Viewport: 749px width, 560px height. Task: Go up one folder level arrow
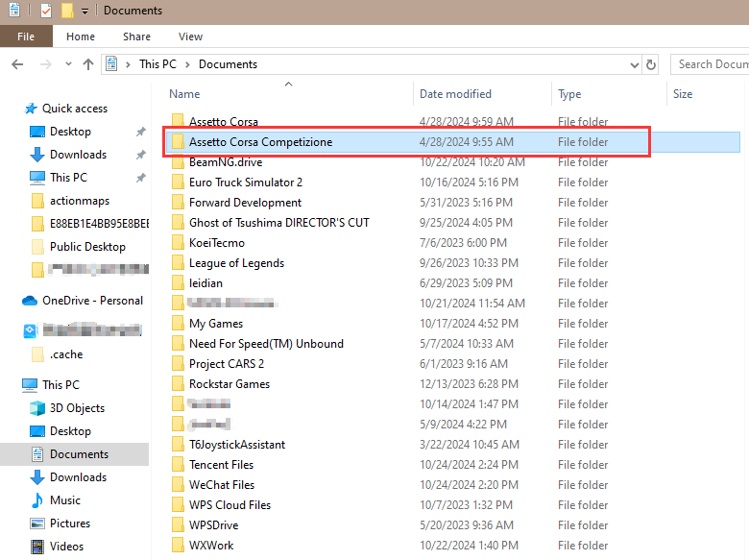(88, 64)
